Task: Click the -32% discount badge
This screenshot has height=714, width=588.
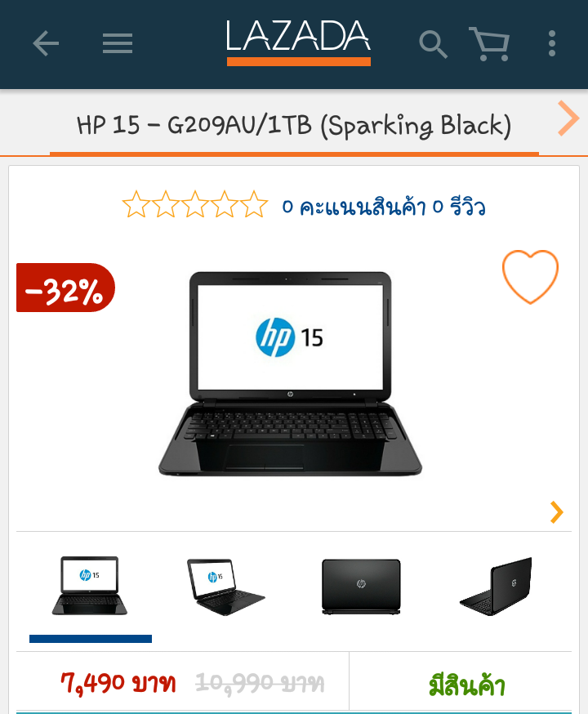Action: click(65, 288)
